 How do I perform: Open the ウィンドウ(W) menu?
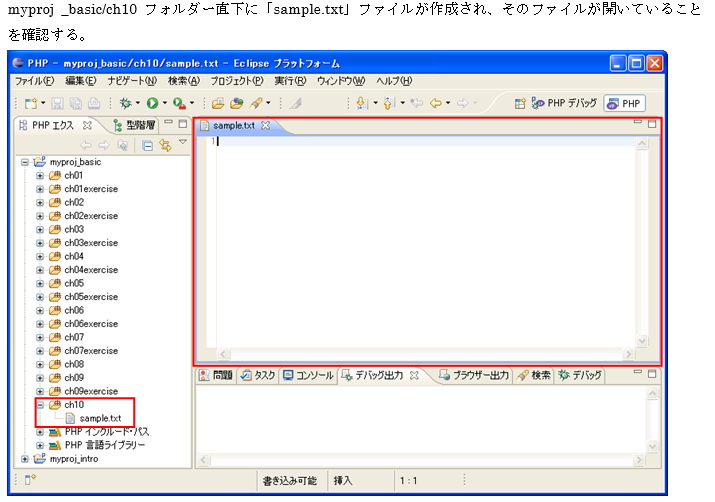341,81
